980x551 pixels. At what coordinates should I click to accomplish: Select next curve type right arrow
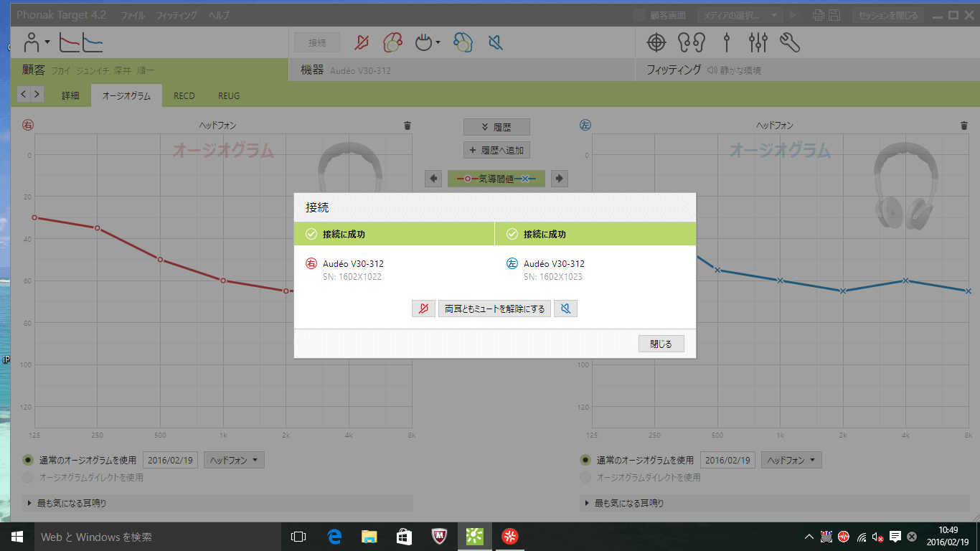(x=560, y=179)
